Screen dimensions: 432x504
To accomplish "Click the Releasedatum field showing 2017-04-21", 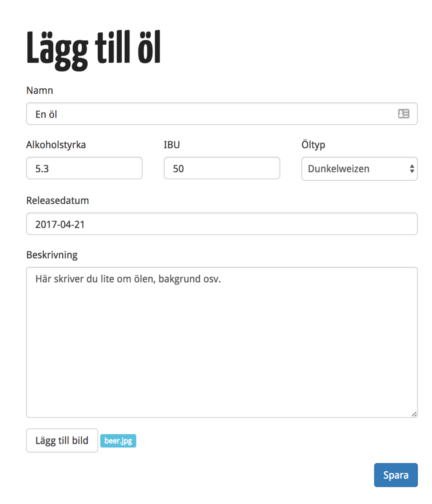I will pyautogui.click(x=222, y=224).
